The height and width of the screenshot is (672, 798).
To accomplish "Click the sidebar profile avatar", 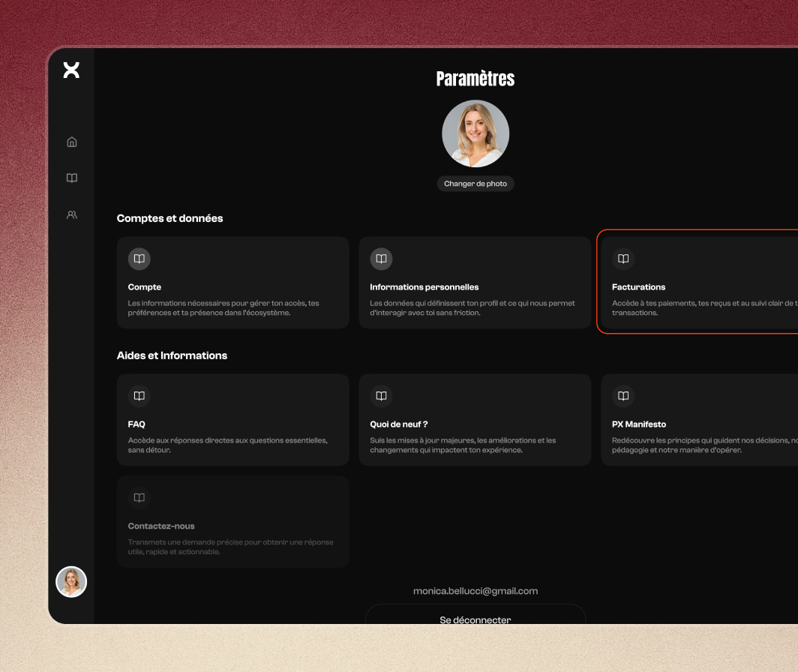I will coord(71,582).
